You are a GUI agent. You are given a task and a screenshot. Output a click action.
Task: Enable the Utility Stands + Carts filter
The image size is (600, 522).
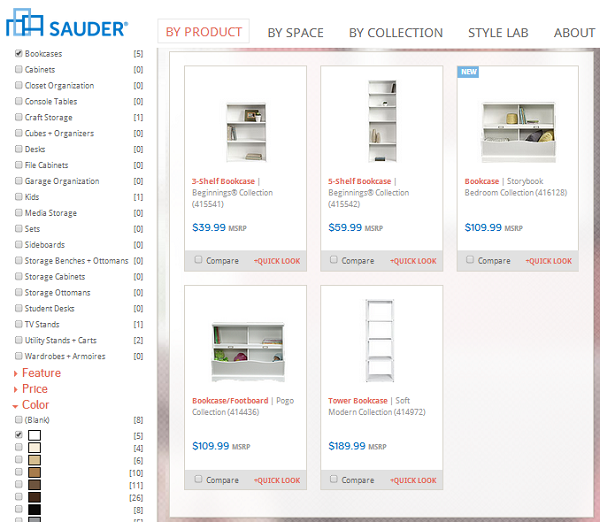point(19,340)
